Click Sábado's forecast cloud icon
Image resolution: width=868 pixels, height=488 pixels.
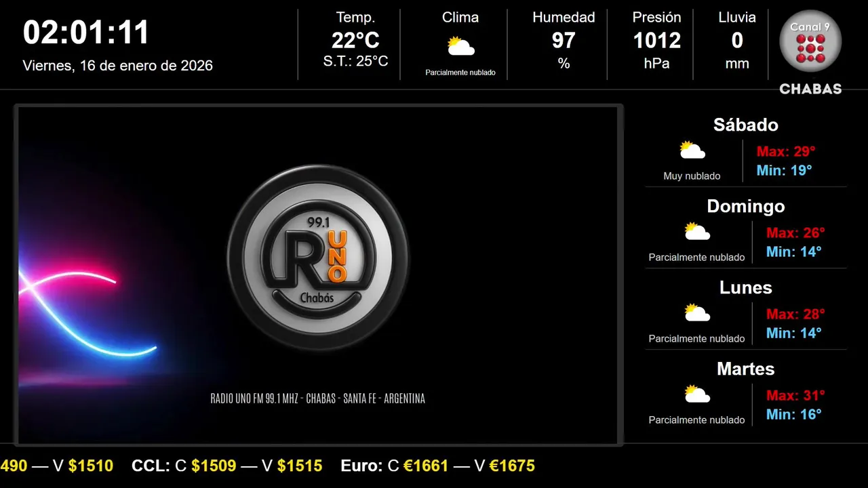[x=692, y=150]
